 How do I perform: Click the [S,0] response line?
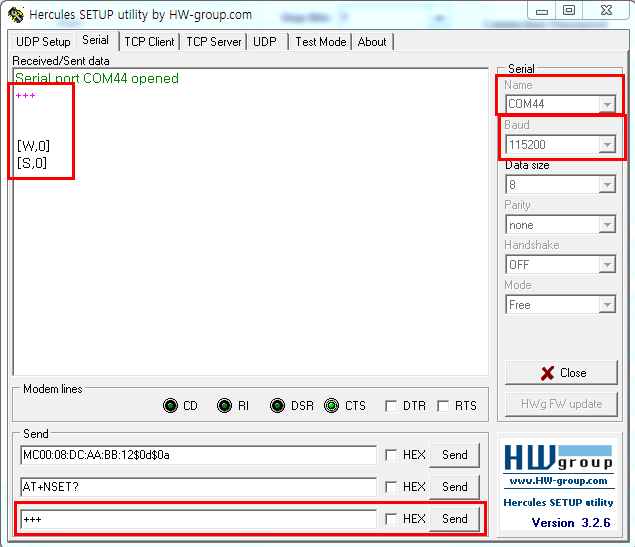point(32,163)
